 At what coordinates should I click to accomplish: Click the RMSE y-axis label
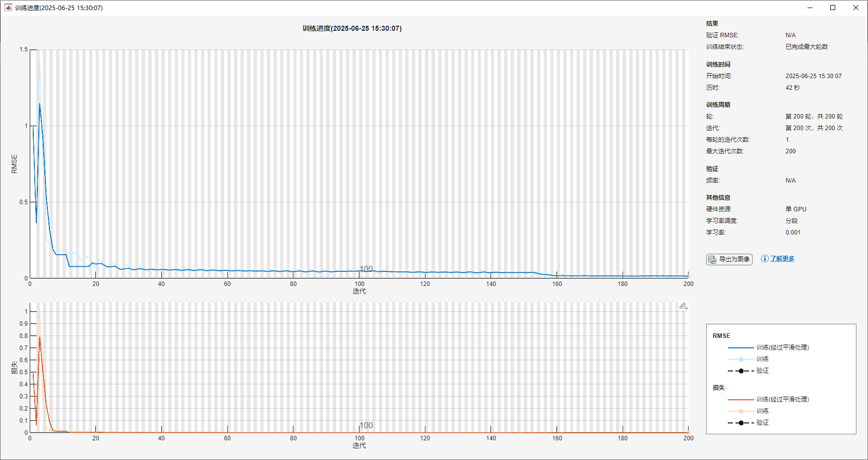(x=14, y=164)
